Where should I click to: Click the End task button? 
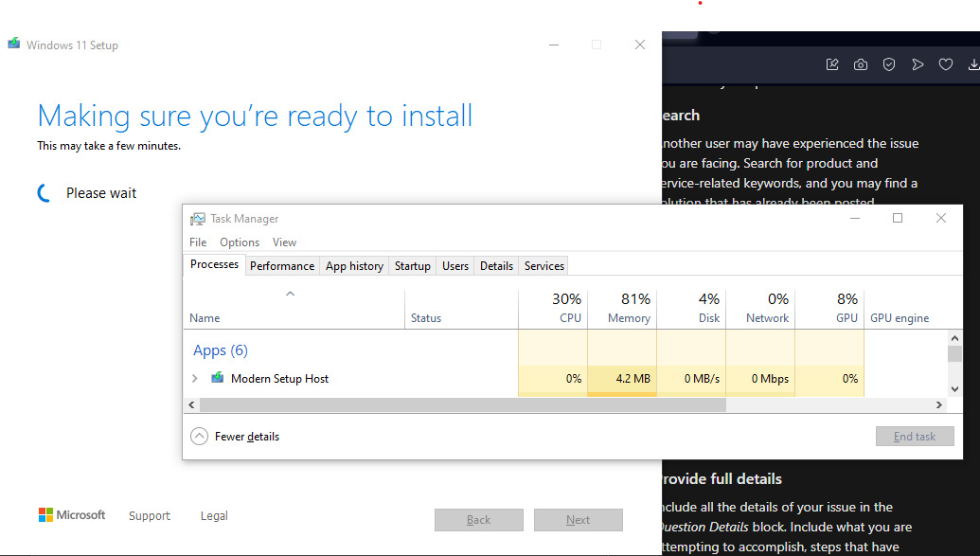pyautogui.click(x=915, y=437)
